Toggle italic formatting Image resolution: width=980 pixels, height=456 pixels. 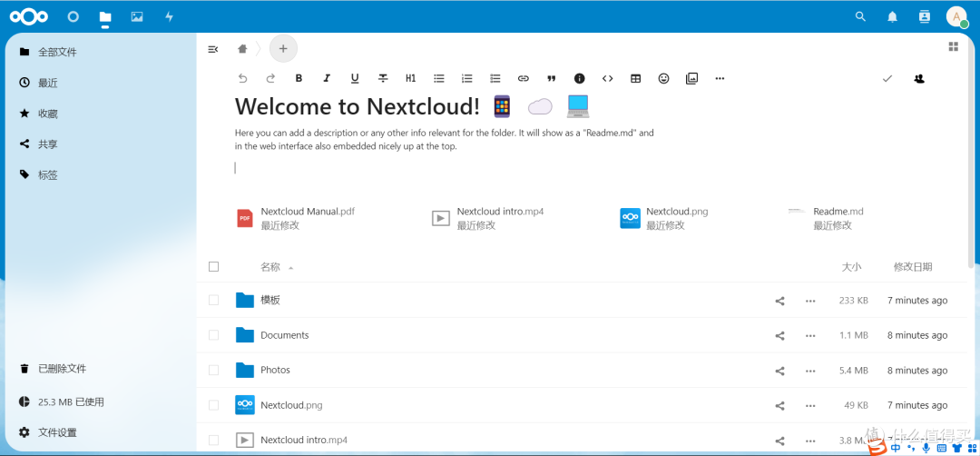tap(327, 79)
